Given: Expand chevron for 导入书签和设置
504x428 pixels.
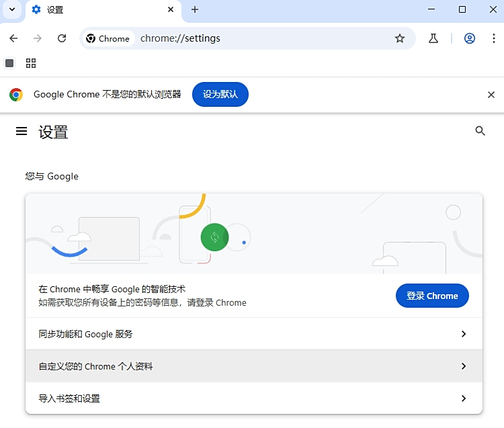Looking at the screenshot, I should tap(464, 398).
